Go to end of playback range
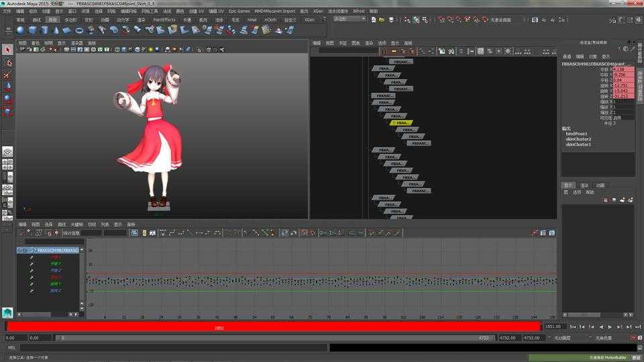The width and height of the screenshot is (644, 362). pos(638,326)
